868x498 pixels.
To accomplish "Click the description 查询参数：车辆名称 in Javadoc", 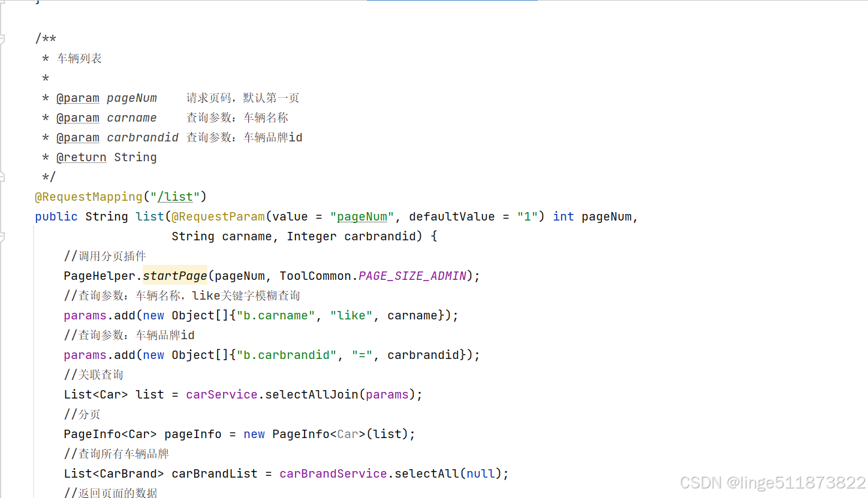I will click(x=237, y=118).
